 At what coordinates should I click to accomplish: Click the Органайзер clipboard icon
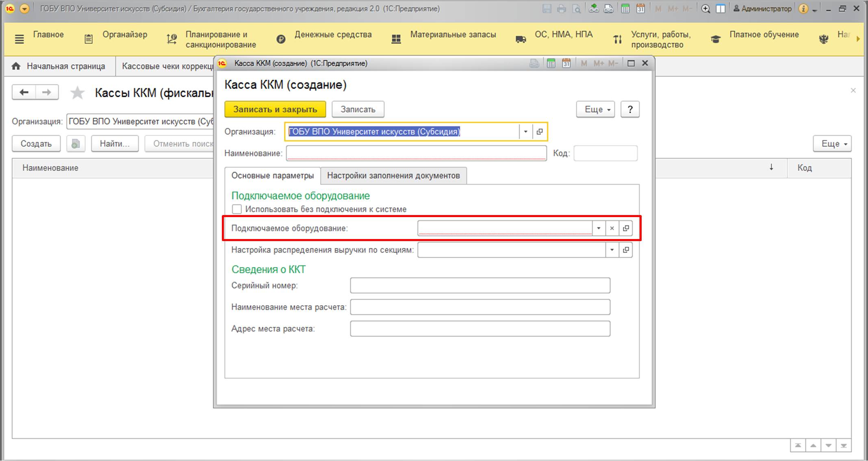click(89, 39)
